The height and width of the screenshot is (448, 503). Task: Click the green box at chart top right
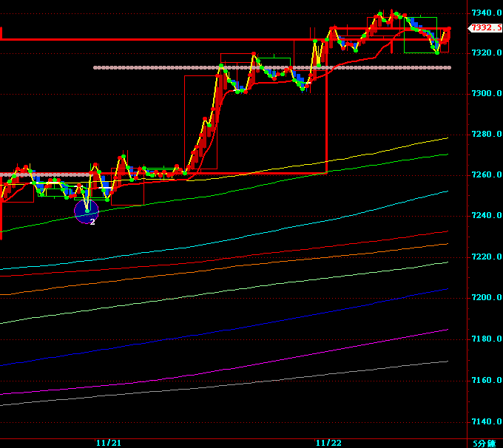pos(420,35)
